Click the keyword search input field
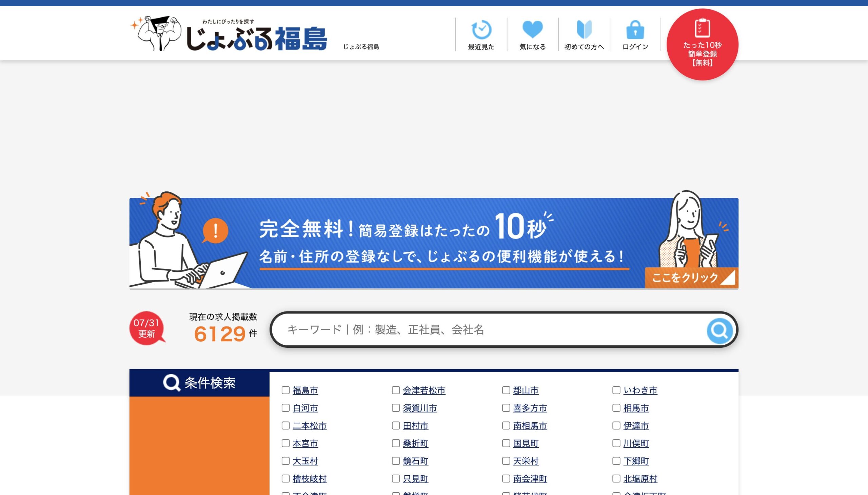868x495 pixels. 489,330
